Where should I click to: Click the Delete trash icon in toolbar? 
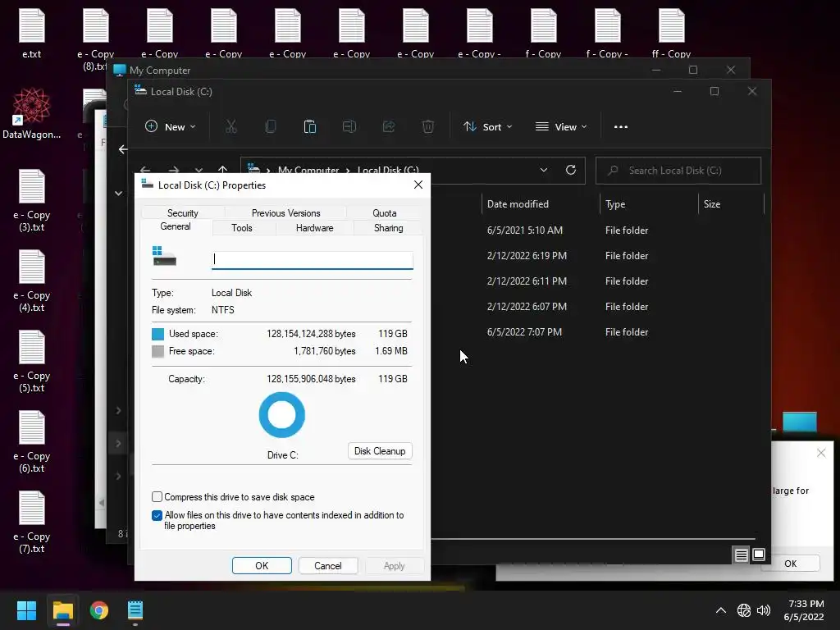pyautogui.click(x=428, y=126)
